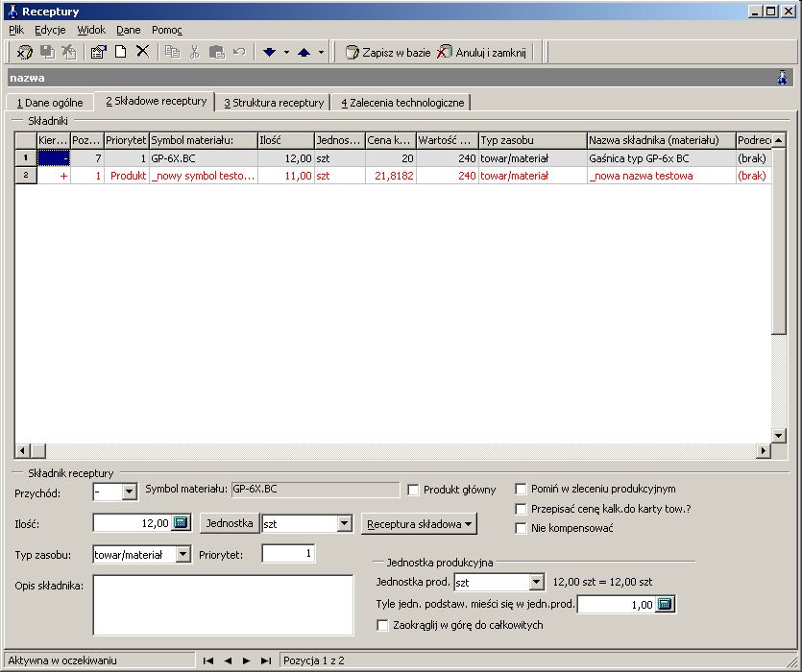Click the vertical scrollbar down arrow in grid
Image resolution: width=802 pixels, height=672 pixels.
pos(779,436)
